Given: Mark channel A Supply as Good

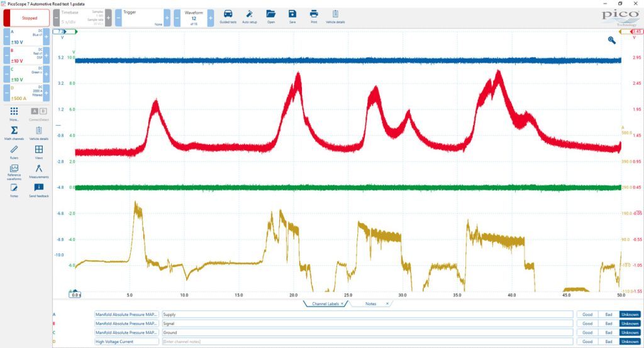Looking at the screenshot, I should click(587, 314).
